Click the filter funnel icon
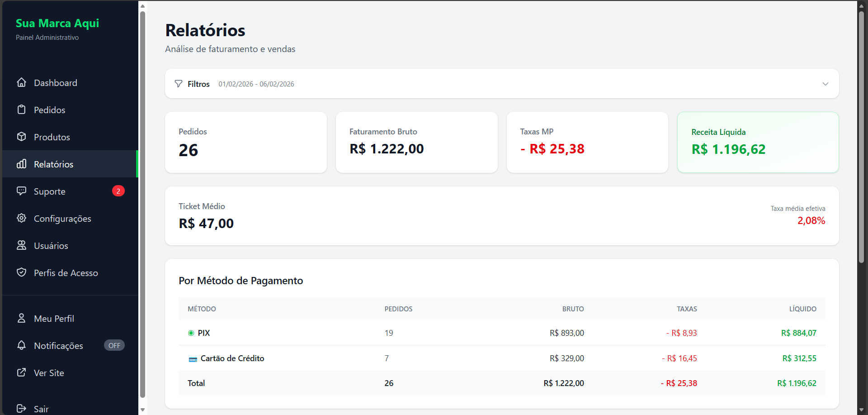The width and height of the screenshot is (868, 415). (x=179, y=84)
